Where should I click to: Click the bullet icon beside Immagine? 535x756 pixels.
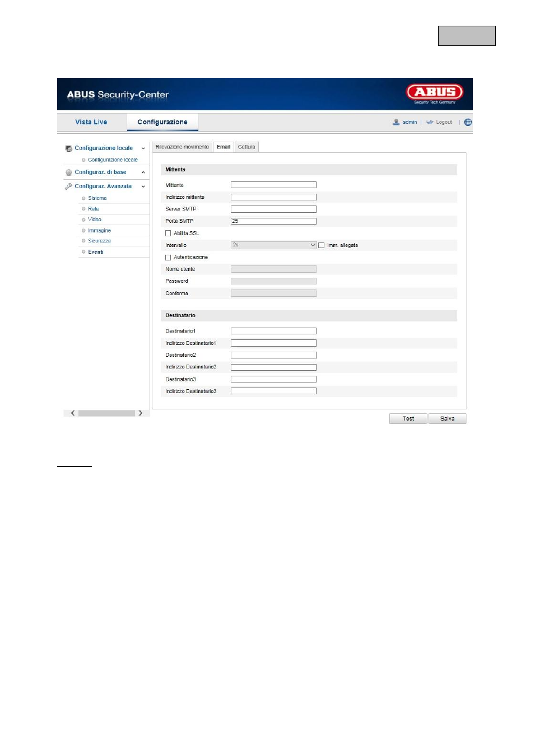pyautogui.click(x=83, y=231)
